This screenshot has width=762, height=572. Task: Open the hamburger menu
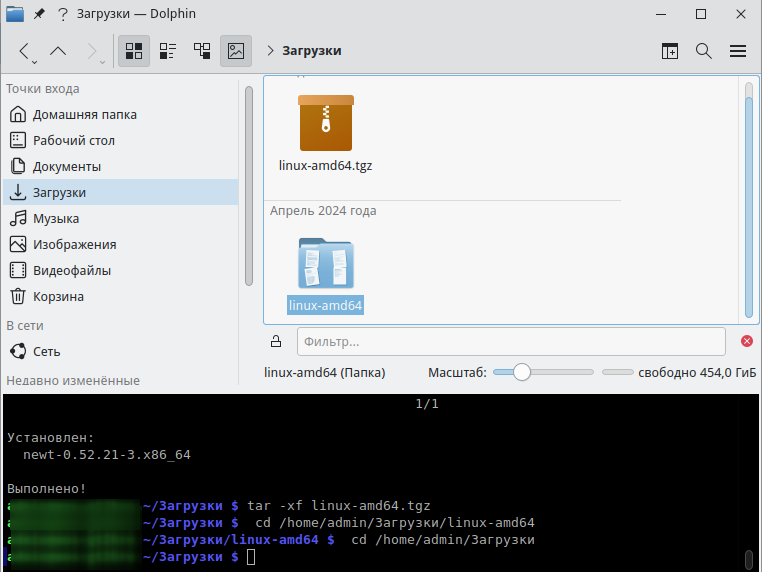[738, 51]
